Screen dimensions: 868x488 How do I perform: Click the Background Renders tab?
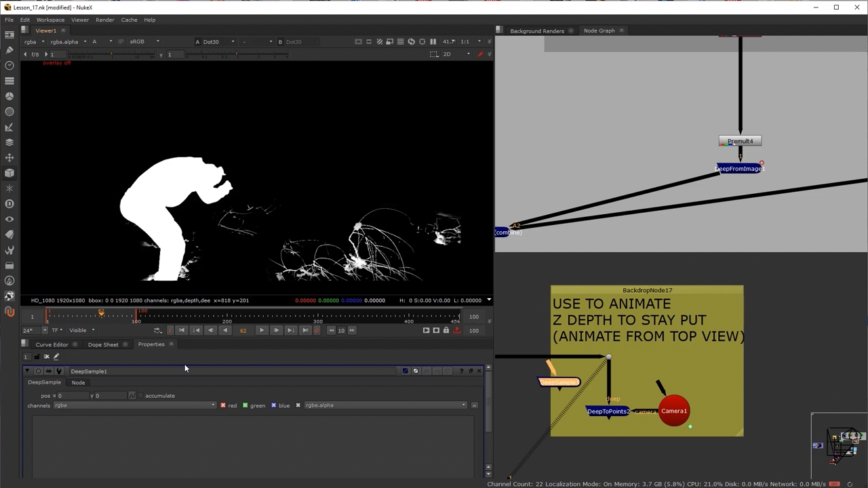(x=536, y=30)
